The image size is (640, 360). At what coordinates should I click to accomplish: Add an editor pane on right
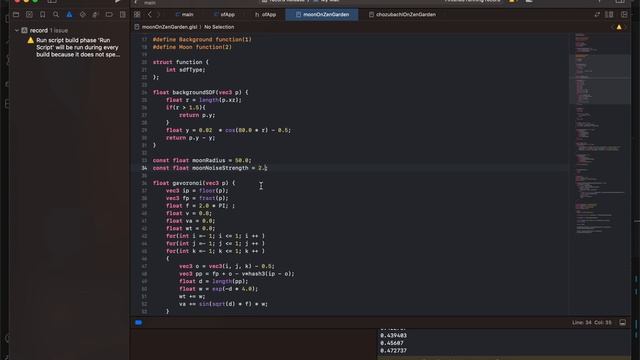(x=624, y=15)
